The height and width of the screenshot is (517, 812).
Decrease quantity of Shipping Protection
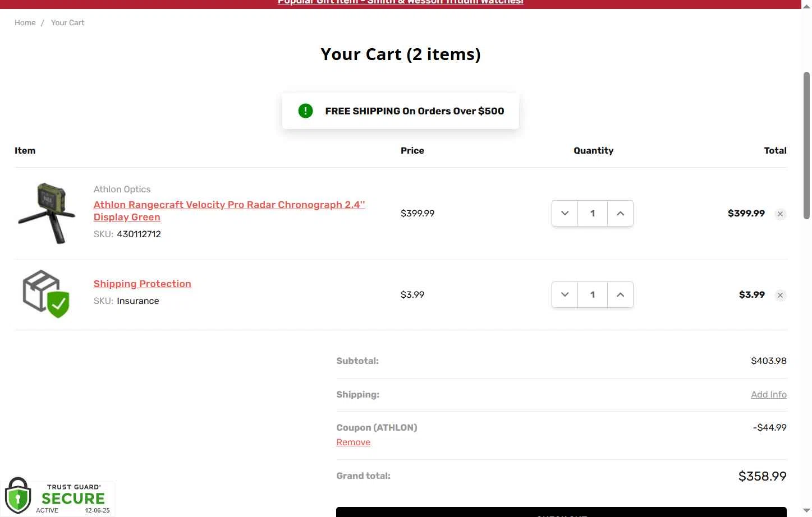click(x=565, y=294)
